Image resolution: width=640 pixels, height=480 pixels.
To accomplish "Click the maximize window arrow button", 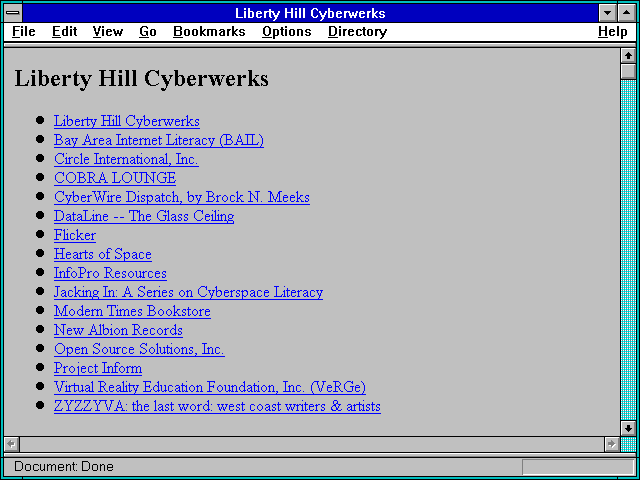I will click(627, 13).
